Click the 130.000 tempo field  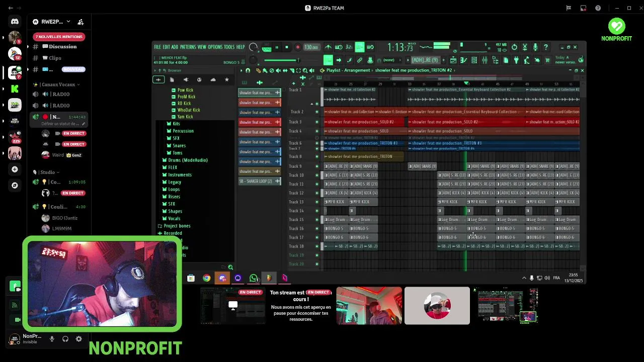311,47
